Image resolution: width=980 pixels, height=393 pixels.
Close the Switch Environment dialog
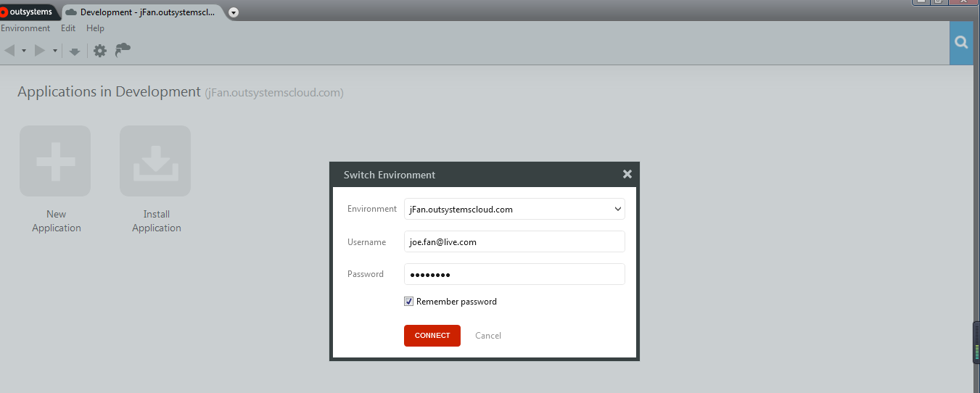pyautogui.click(x=627, y=174)
